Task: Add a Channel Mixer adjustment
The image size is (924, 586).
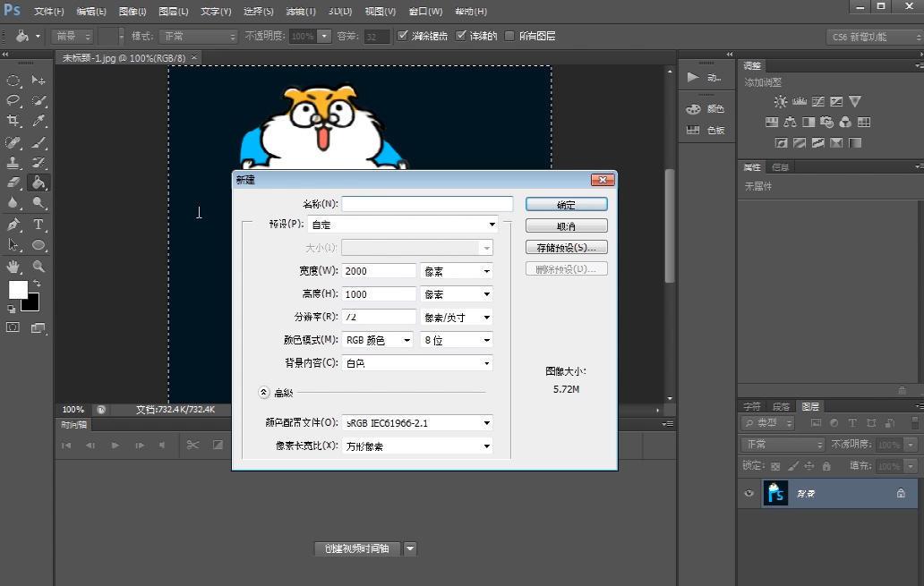Action: (845, 122)
